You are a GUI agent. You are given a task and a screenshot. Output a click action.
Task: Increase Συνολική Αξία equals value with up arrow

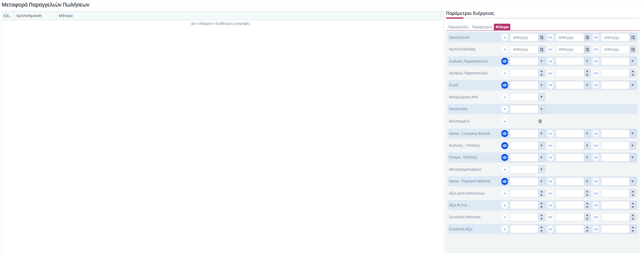tap(542, 228)
